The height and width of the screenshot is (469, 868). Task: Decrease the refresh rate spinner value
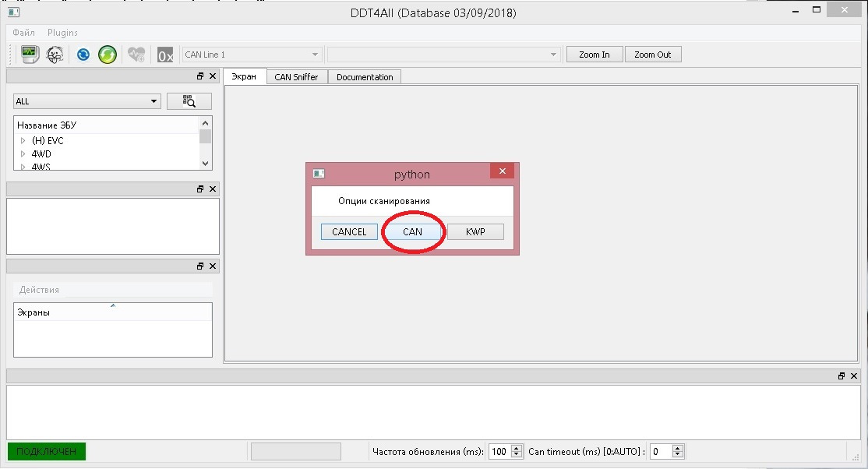(517, 455)
